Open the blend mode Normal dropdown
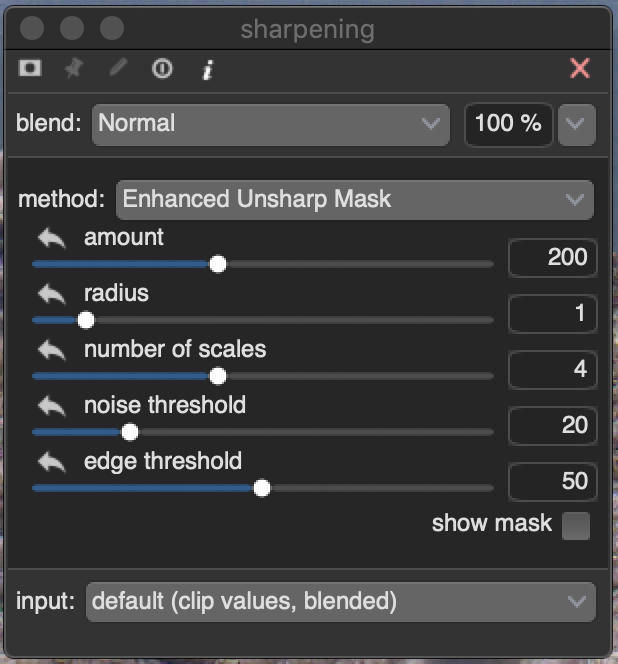This screenshot has width=618, height=664. pyautogui.click(x=270, y=124)
